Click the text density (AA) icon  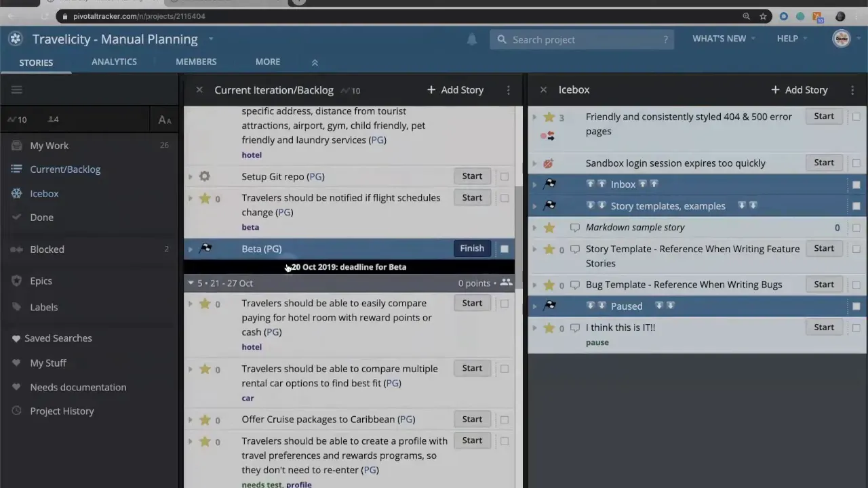click(164, 119)
